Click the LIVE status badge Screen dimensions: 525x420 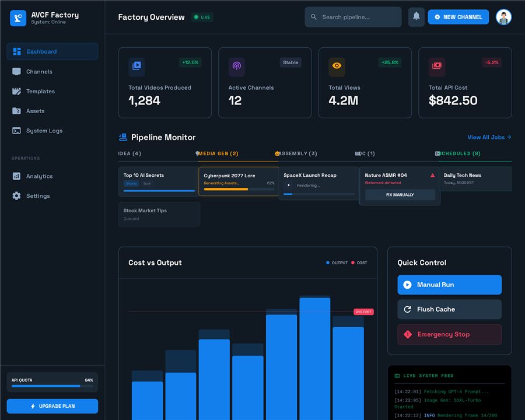click(x=202, y=17)
